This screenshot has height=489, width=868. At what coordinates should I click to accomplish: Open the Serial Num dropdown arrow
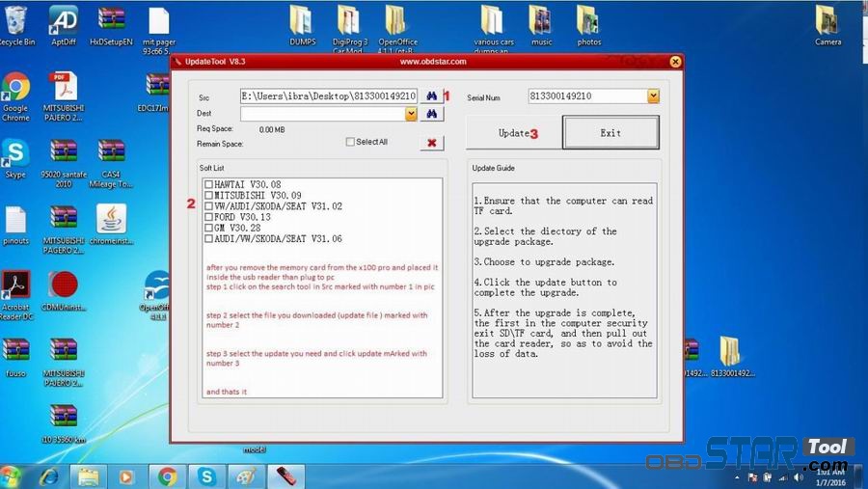pyautogui.click(x=653, y=96)
